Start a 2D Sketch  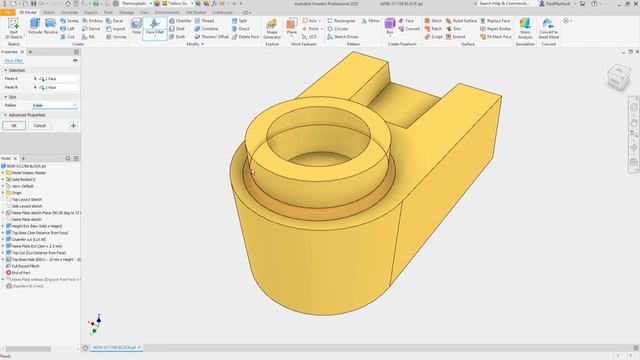(x=13, y=28)
